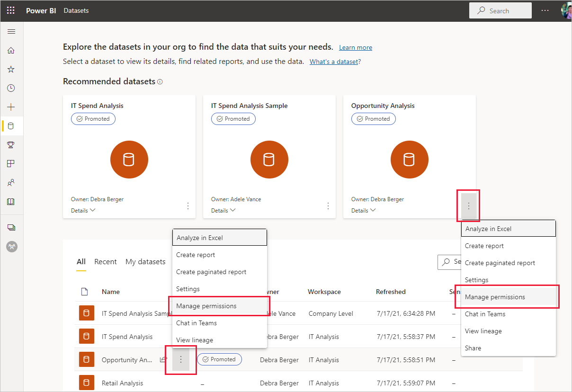The width and height of the screenshot is (572, 392).
Task: Click the Company Level workspace cell
Action: coord(331,313)
